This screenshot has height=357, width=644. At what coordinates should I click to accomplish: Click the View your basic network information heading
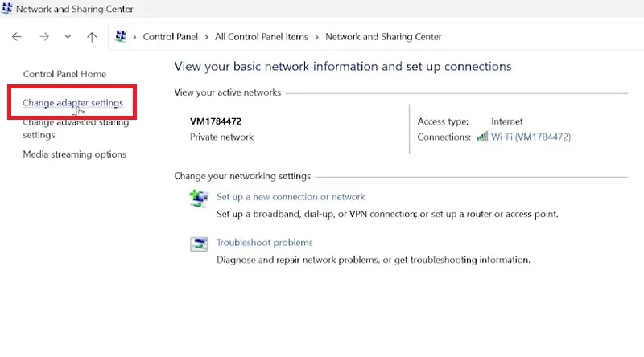(x=343, y=67)
